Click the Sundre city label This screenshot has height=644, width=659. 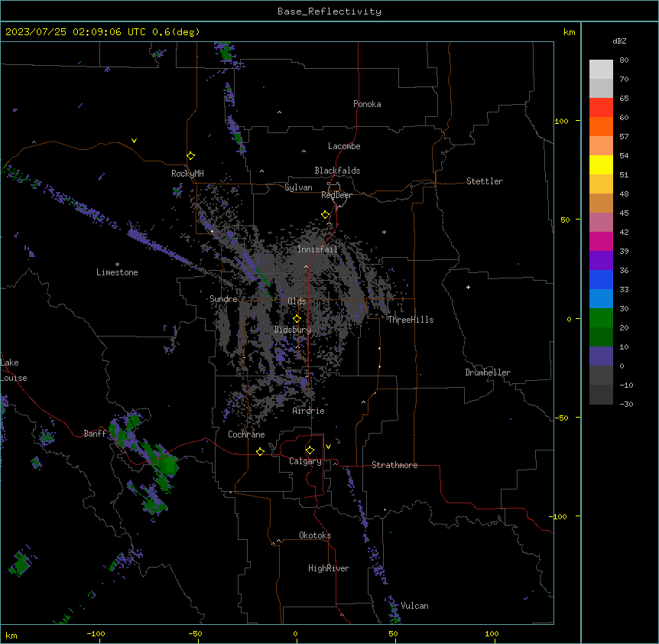(223, 299)
